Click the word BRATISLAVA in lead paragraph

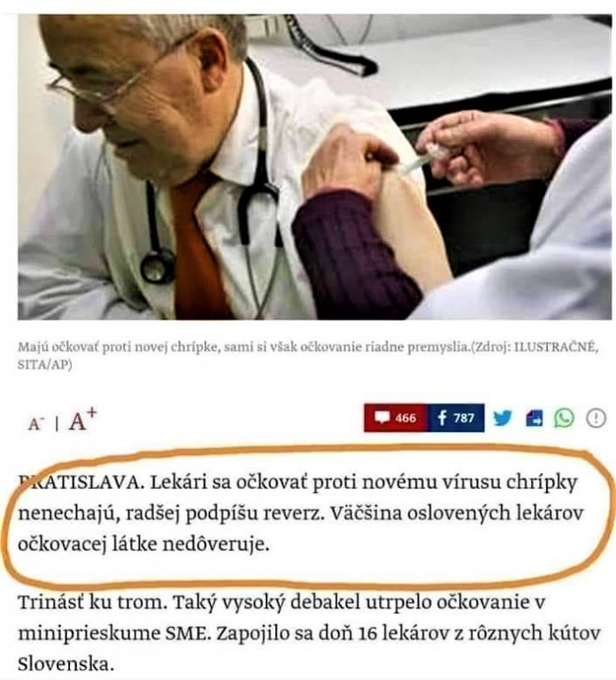pyautogui.click(x=81, y=483)
